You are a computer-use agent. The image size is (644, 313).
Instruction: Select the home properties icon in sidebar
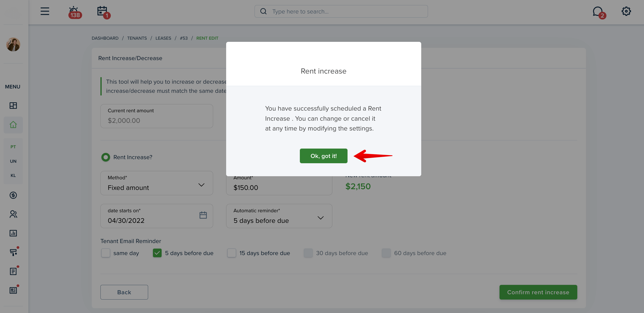[13, 125]
